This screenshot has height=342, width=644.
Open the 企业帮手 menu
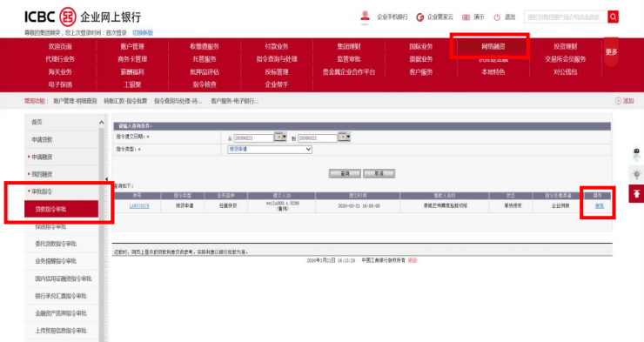[277, 84]
